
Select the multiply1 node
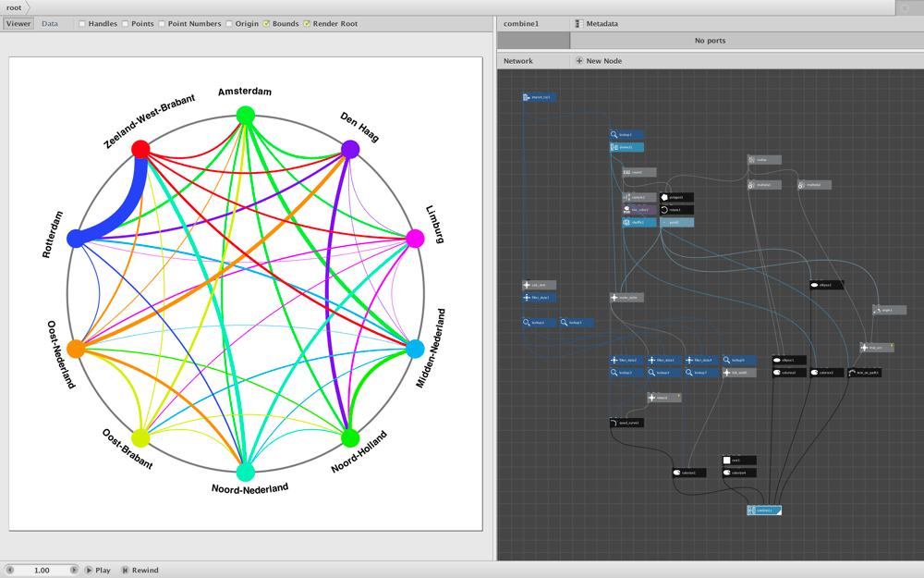[x=764, y=185]
